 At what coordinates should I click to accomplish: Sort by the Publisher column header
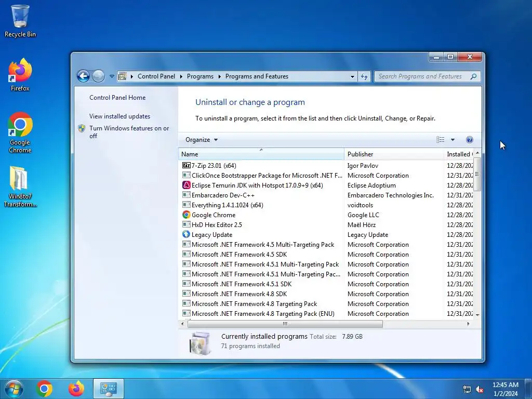click(x=394, y=154)
